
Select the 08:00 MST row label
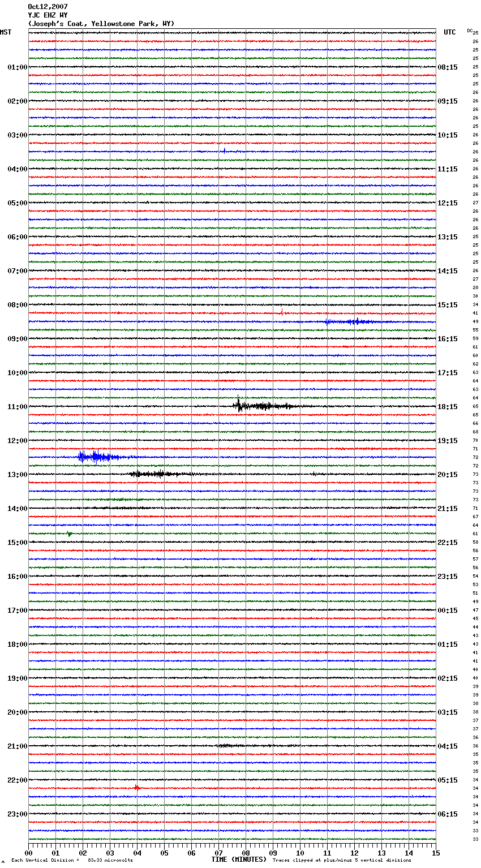point(18,305)
